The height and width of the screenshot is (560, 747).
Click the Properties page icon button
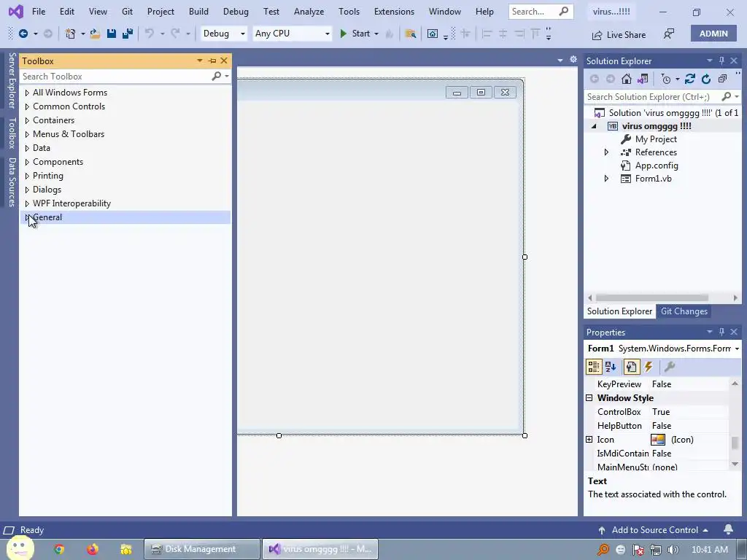point(631,367)
